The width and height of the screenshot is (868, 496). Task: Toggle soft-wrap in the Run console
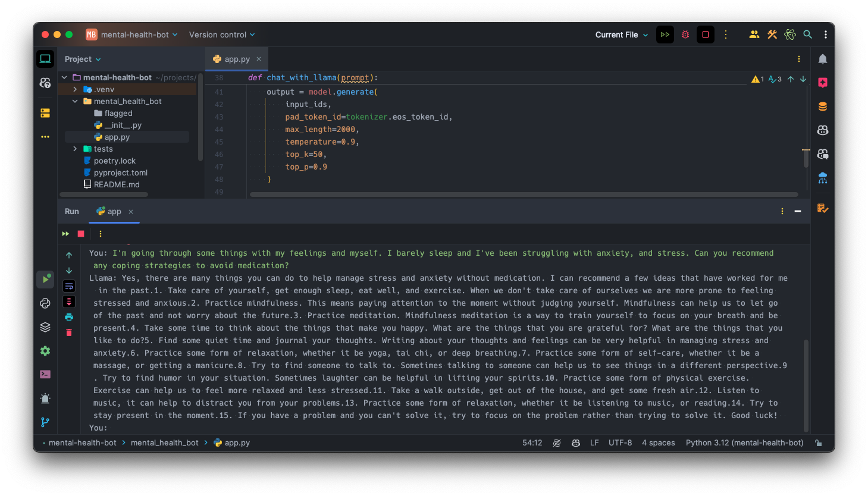point(69,286)
